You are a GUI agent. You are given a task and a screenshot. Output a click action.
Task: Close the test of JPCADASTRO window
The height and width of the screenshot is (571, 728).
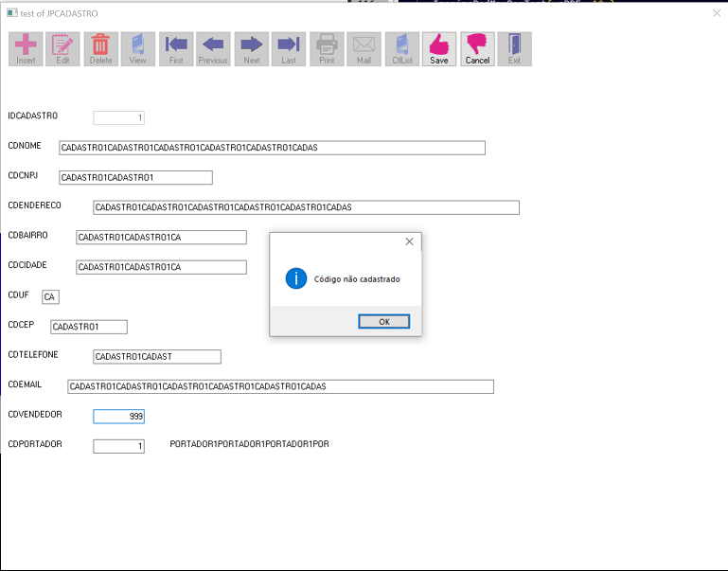717,13
